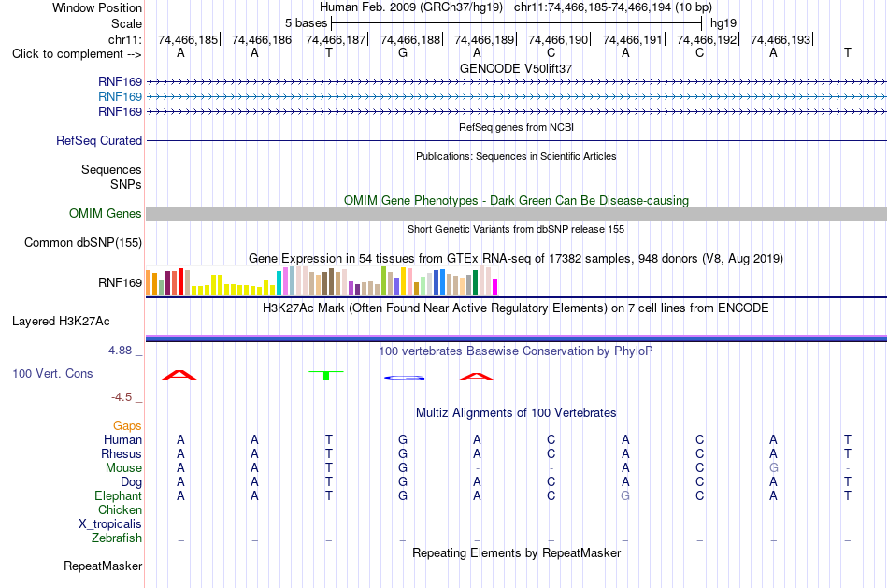The width and height of the screenshot is (888, 588).
Task: Select the Human species row label
Action: [122, 439]
